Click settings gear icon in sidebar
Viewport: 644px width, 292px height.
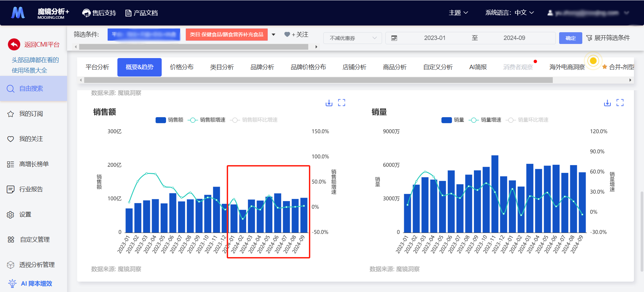point(11,214)
